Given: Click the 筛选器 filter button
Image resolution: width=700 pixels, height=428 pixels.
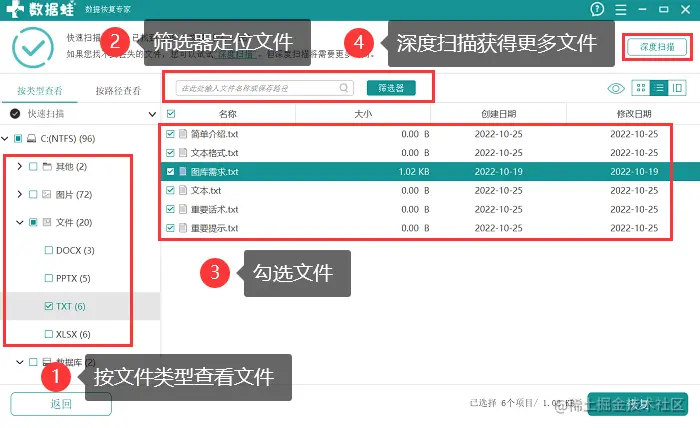Looking at the screenshot, I should pyautogui.click(x=391, y=88).
